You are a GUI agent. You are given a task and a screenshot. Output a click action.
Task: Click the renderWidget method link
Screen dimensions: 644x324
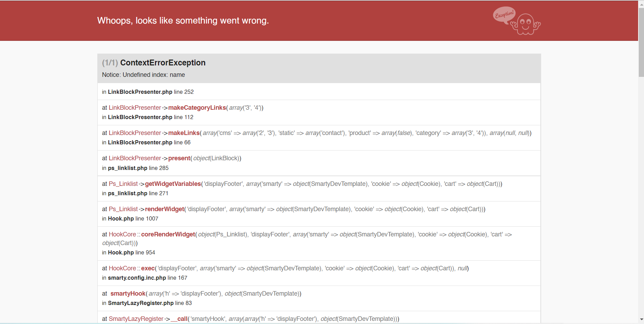tap(164, 209)
